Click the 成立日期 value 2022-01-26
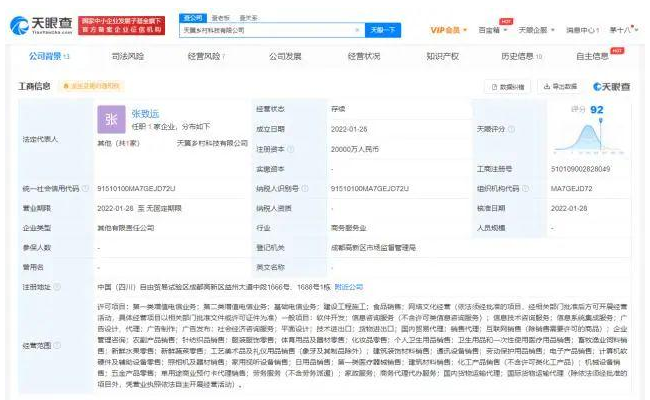 pos(349,129)
